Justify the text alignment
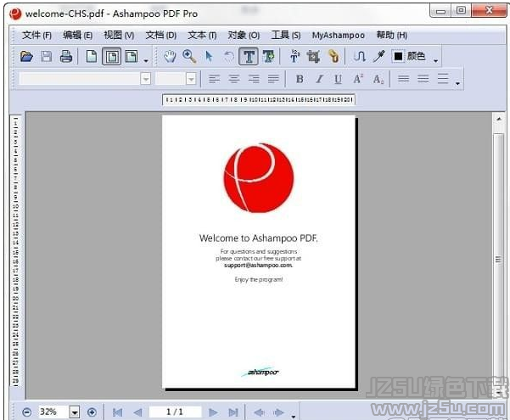 pos(273,79)
